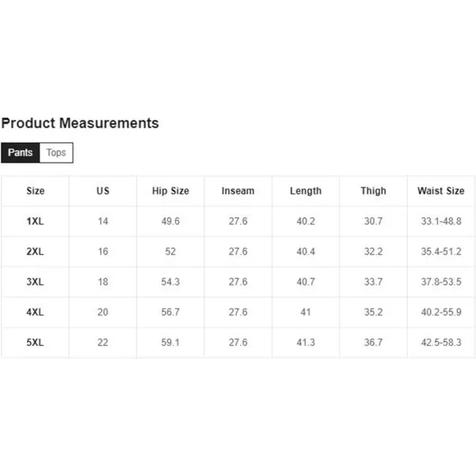
Task: Select the 5XL size row label
Action: click(x=35, y=343)
